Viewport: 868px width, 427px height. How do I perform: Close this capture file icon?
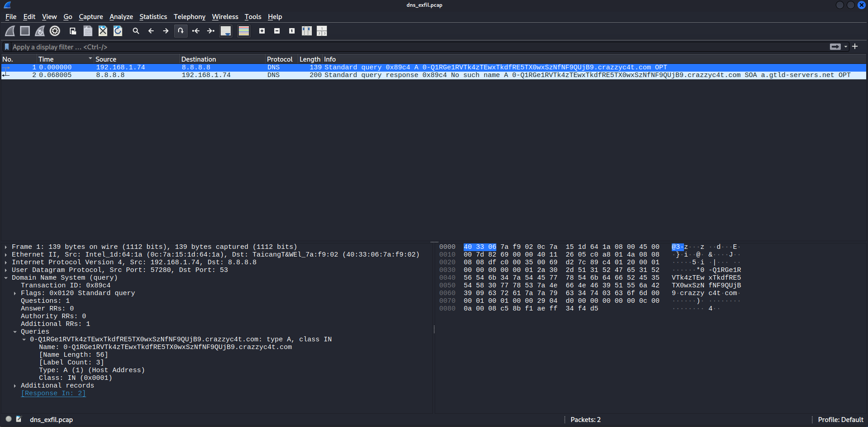103,31
